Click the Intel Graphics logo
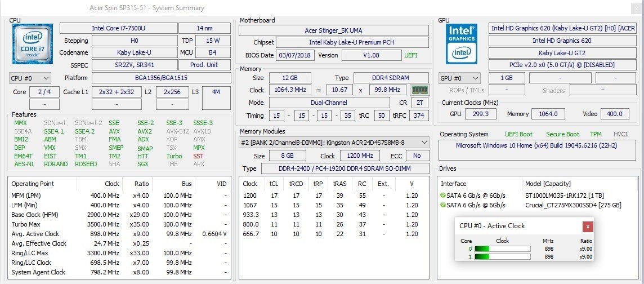The width and height of the screenshot is (644, 284). point(462,43)
